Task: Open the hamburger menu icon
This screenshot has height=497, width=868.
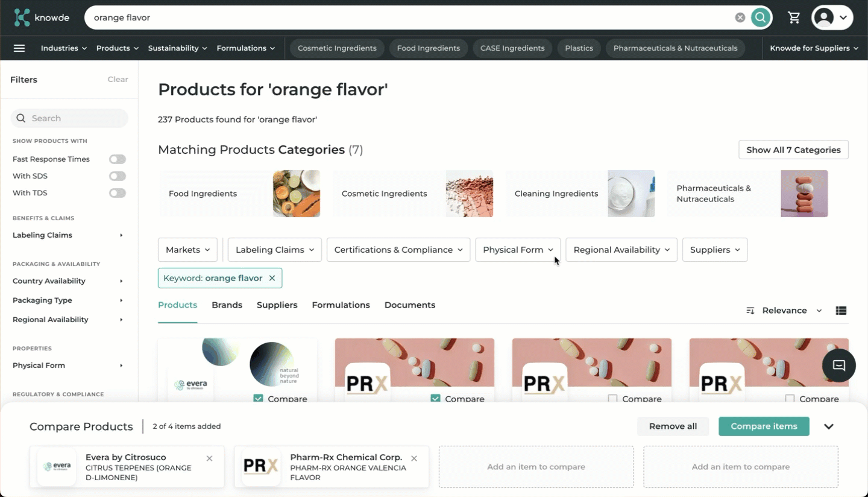Action: (19, 48)
